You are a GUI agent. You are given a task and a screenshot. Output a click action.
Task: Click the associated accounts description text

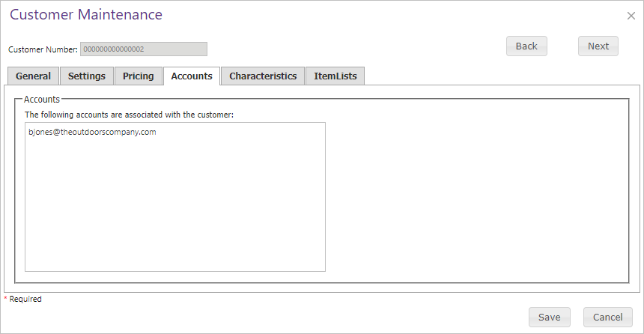point(129,115)
